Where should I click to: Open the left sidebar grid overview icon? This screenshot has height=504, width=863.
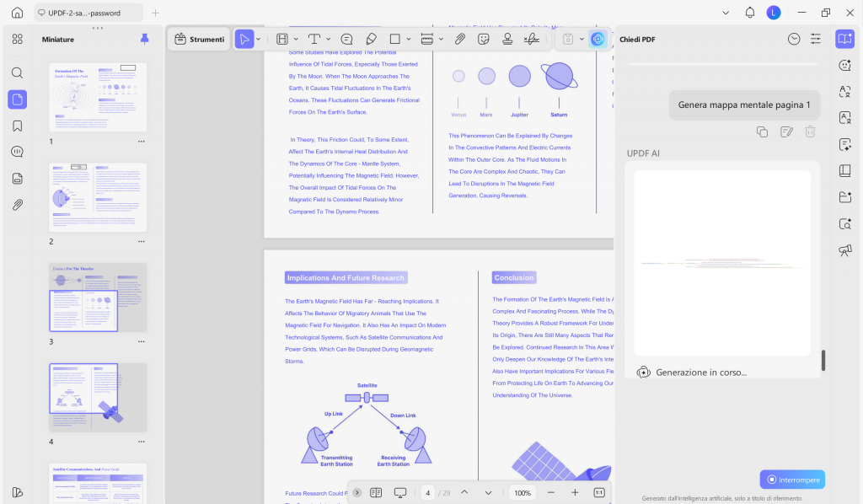[18, 39]
